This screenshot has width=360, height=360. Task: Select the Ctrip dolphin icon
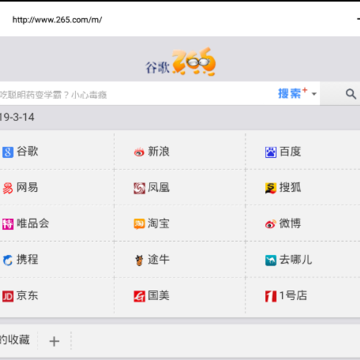tap(8, 260)
